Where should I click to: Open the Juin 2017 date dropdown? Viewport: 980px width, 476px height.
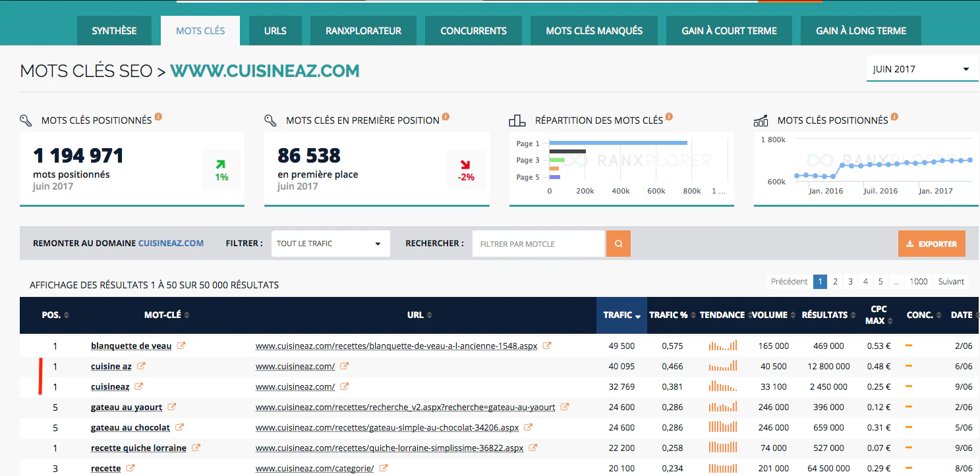point(921,69)
